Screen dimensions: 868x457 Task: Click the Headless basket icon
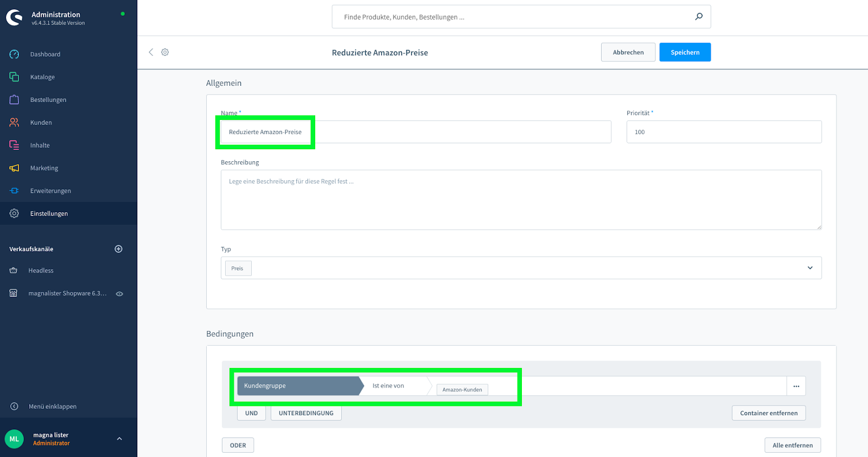14,270
